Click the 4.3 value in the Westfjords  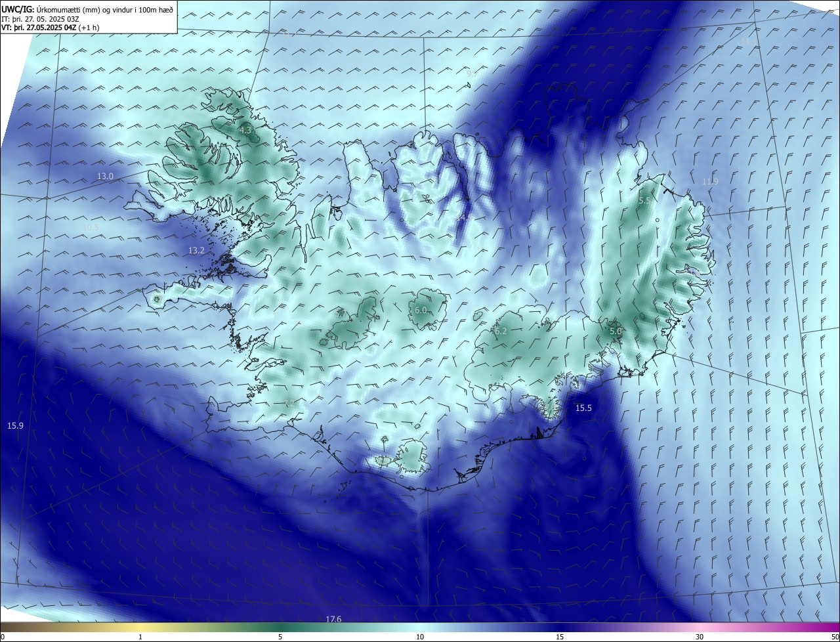(245, 131)
